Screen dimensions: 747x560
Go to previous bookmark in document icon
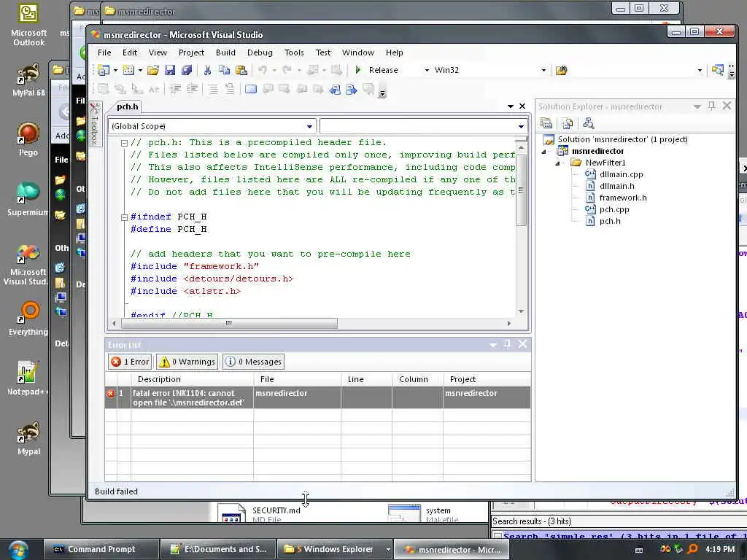tap(335, 89)
